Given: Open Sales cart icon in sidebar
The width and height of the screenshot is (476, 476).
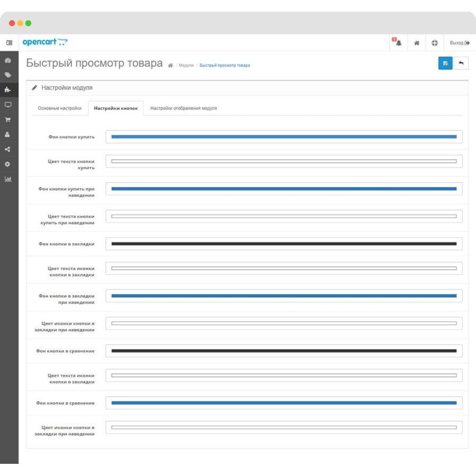Looking at the screenshot, I should [x=8, y=120].
